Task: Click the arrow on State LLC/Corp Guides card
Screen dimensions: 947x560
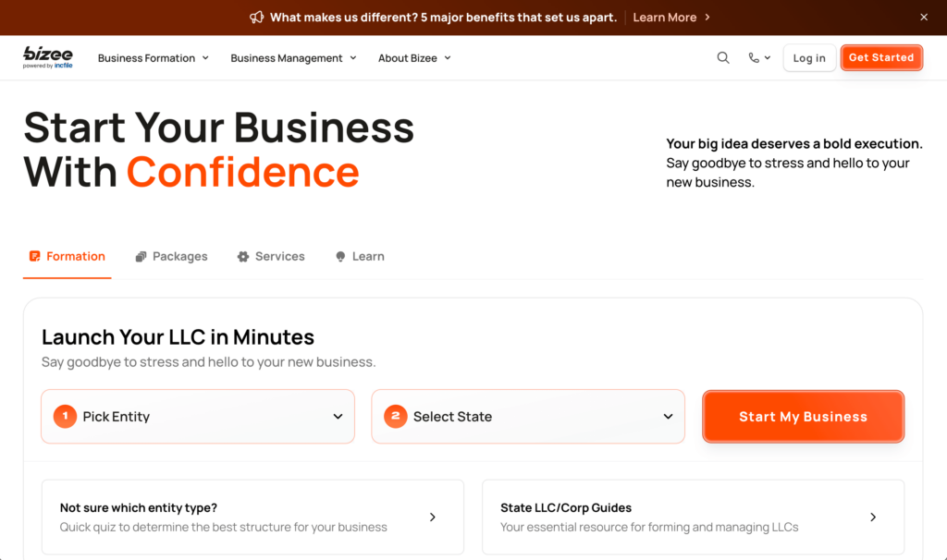Action: [873, 517]
